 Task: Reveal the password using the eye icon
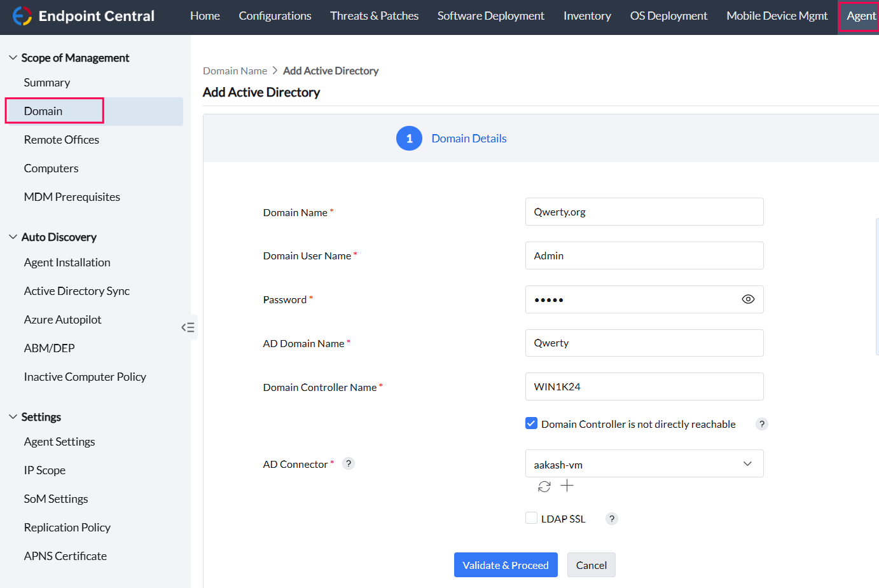748,299
